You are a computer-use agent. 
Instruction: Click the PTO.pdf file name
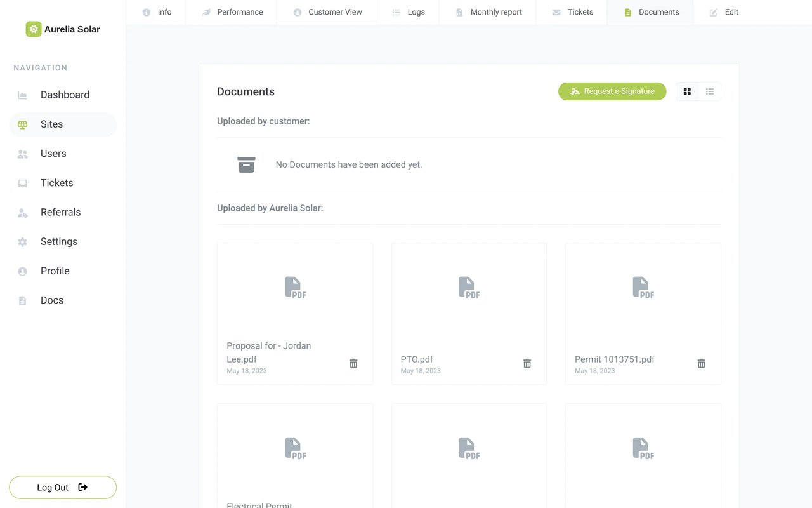[x=417, y=359]
